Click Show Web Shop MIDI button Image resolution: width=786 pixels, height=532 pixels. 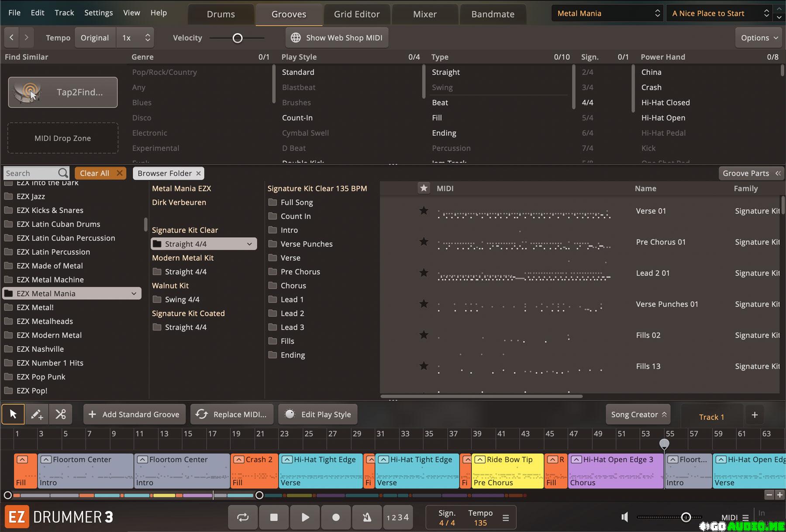[x=337, y=38]
